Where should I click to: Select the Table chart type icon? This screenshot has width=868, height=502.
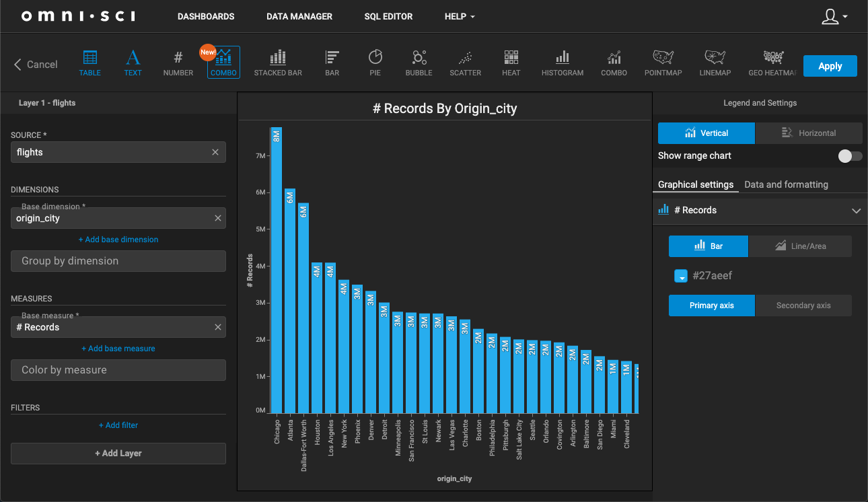(90, 63)
